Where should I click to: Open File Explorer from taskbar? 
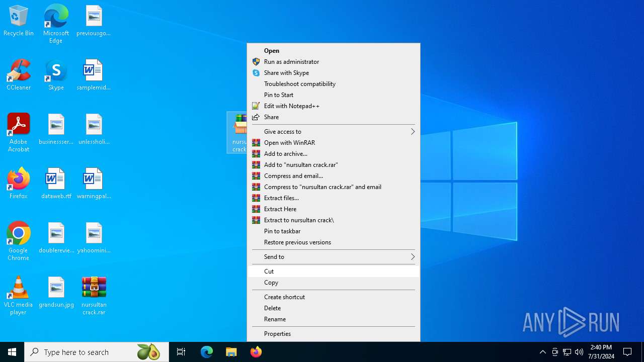pyautogui.click(x=231, y=352)
